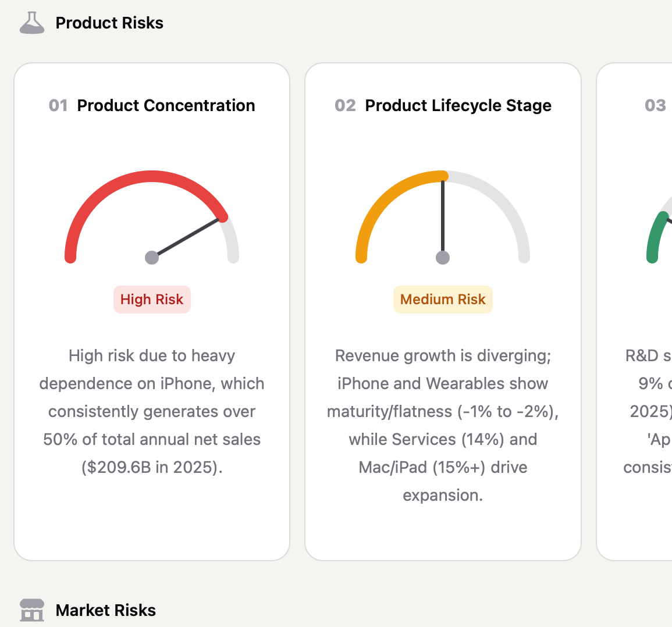This screenshot has width=672, height=627.
Task: Open the Product Concentration card title
Action: [x=166, y=105]
